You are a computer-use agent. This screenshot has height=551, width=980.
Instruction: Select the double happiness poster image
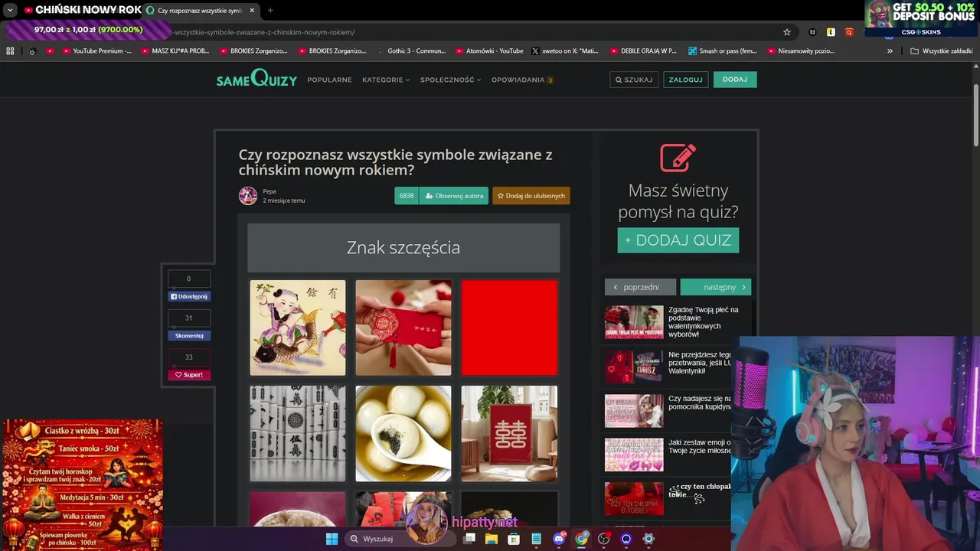click(x=509, y=433)
